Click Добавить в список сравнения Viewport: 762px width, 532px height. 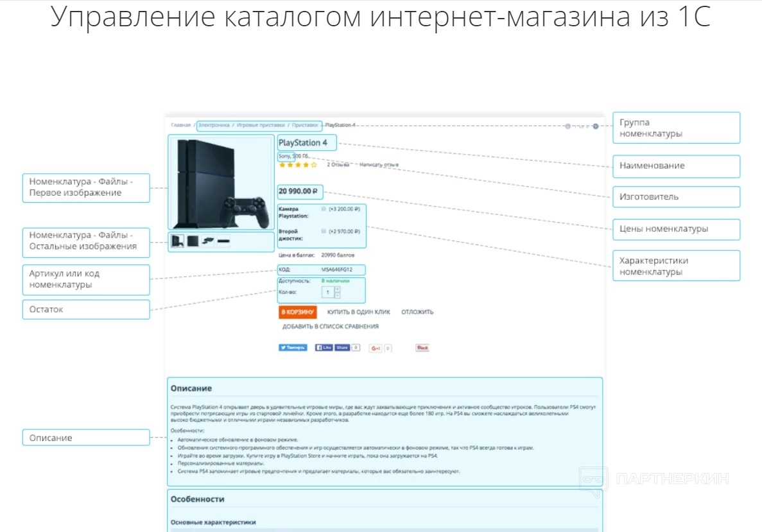pos(331,327)
